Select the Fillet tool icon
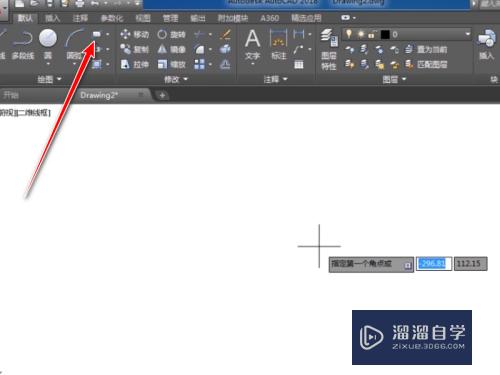The height and width of the screenshot is (375, 500). coord(199,49)
